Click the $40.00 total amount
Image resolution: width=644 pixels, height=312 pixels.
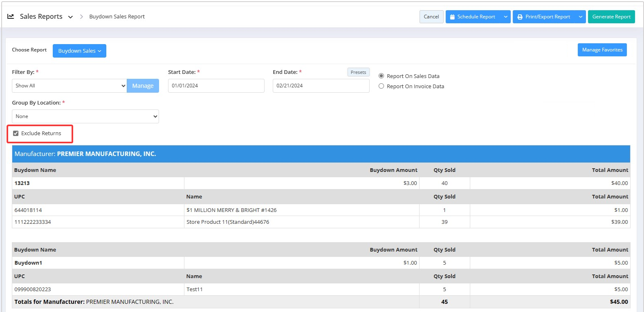[x=619, y=183]
